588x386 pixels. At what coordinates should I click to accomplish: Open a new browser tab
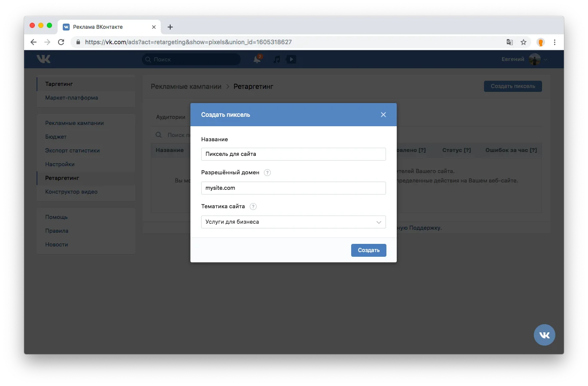point(170,27)
